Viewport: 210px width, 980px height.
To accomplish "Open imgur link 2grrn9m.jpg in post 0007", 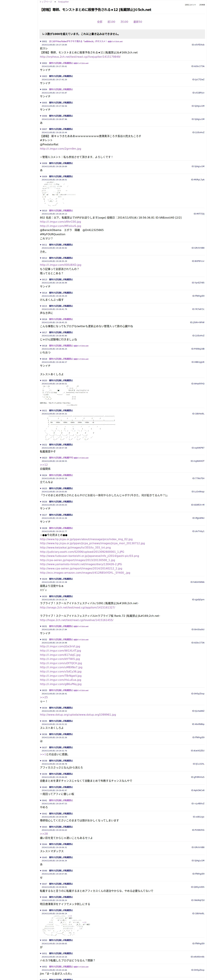I will (61, 149).
